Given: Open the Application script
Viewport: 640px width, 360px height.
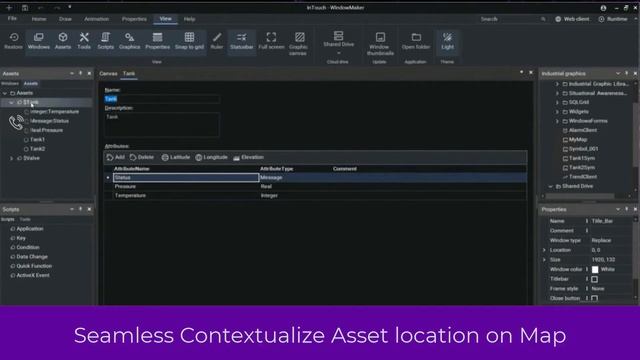Looking at the screenshot, I should point(30,229).
